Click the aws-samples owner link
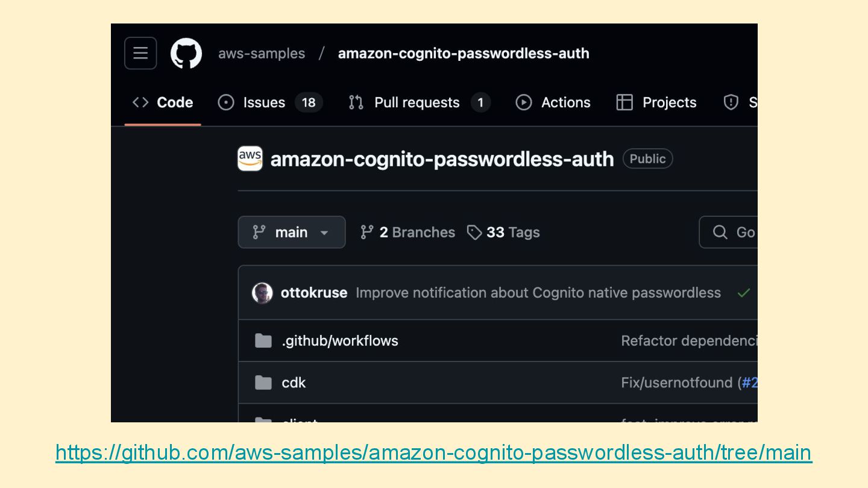868x488 pixels. click(262, 54)
